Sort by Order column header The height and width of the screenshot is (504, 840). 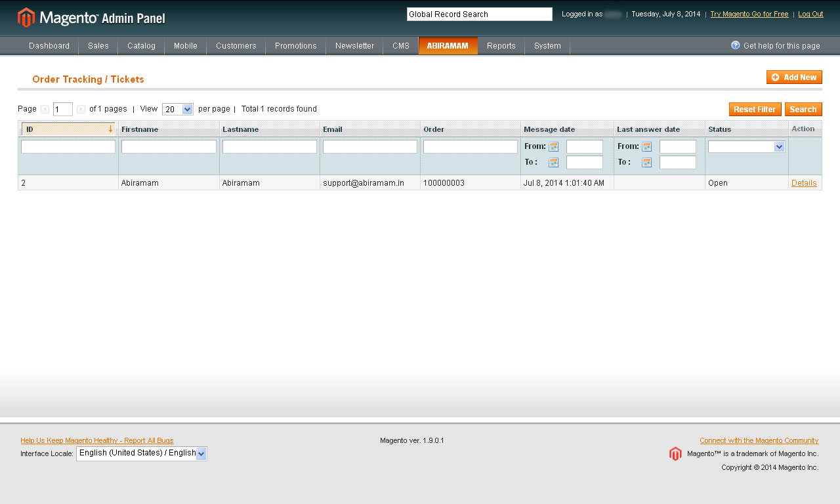pos(434,129)
